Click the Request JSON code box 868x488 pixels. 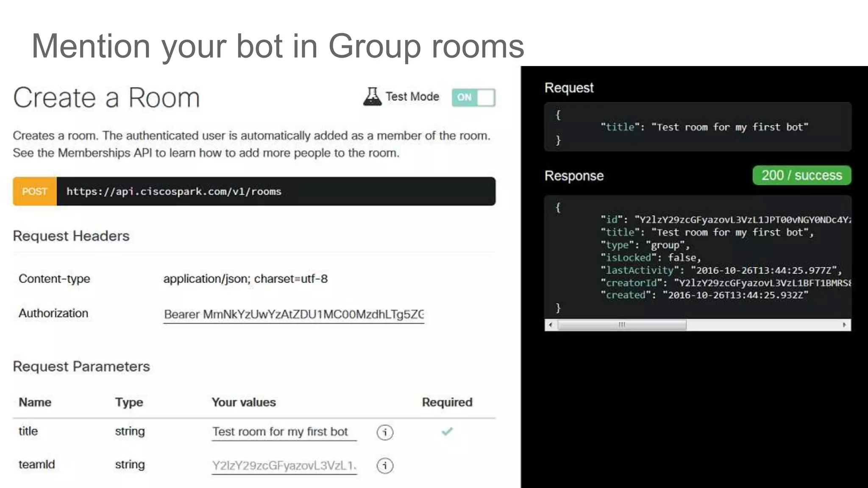pos(698,127)
